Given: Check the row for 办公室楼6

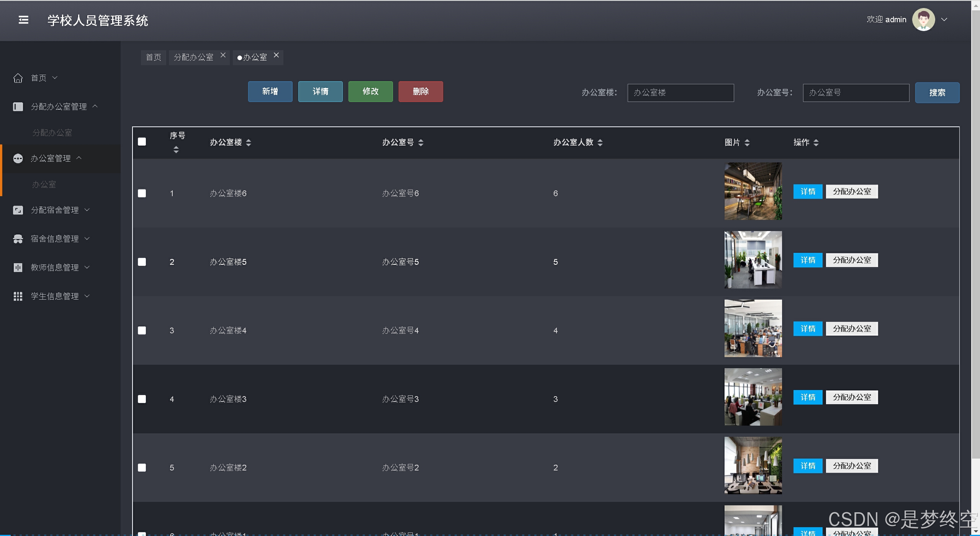Looking at the screenshot, I should tap(142, 193).
